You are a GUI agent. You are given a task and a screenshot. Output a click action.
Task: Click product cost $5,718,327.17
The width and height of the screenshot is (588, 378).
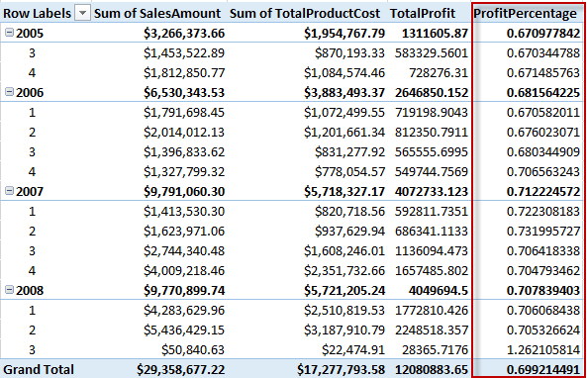coord(344,192)
